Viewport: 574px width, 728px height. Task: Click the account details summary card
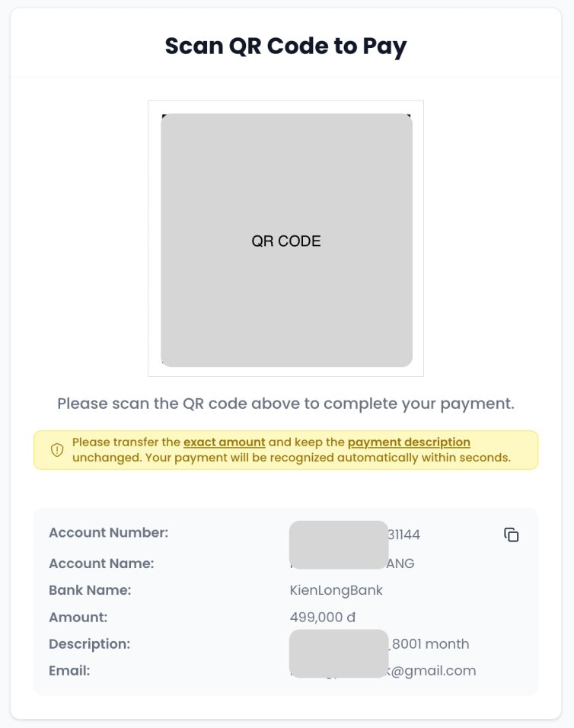(x=285, y=601)
